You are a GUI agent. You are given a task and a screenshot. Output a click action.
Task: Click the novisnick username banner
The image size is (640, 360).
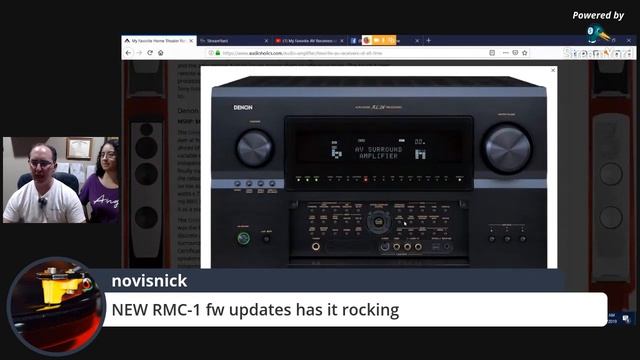point(149,281)
